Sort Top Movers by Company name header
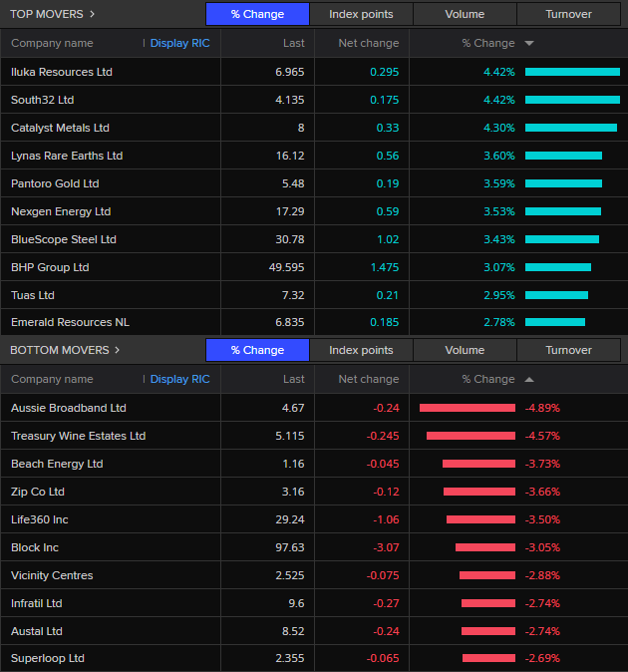628x672 pixels. pyautogui.click(x=52, y=44)
